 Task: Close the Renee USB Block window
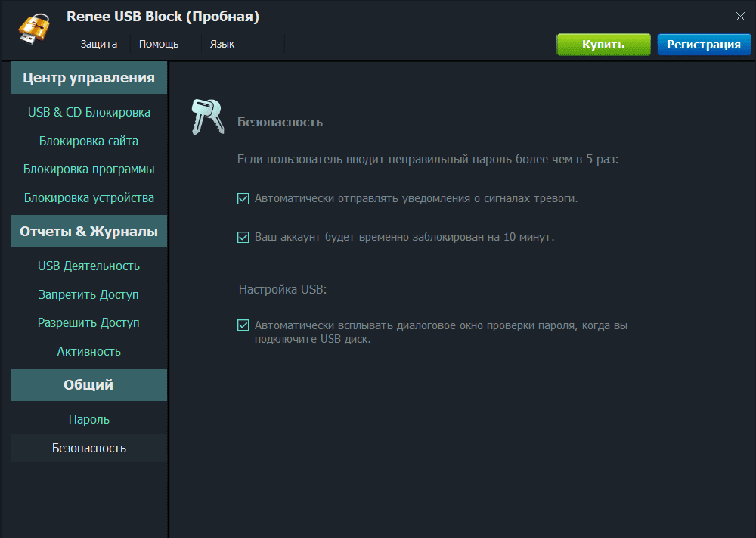pos(740,16)
